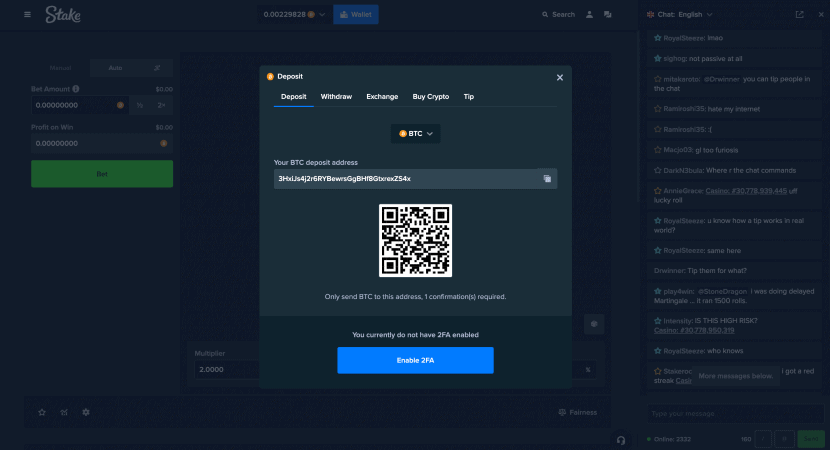Select the Deposit tab
830x450 pixels.
(293, 97)
